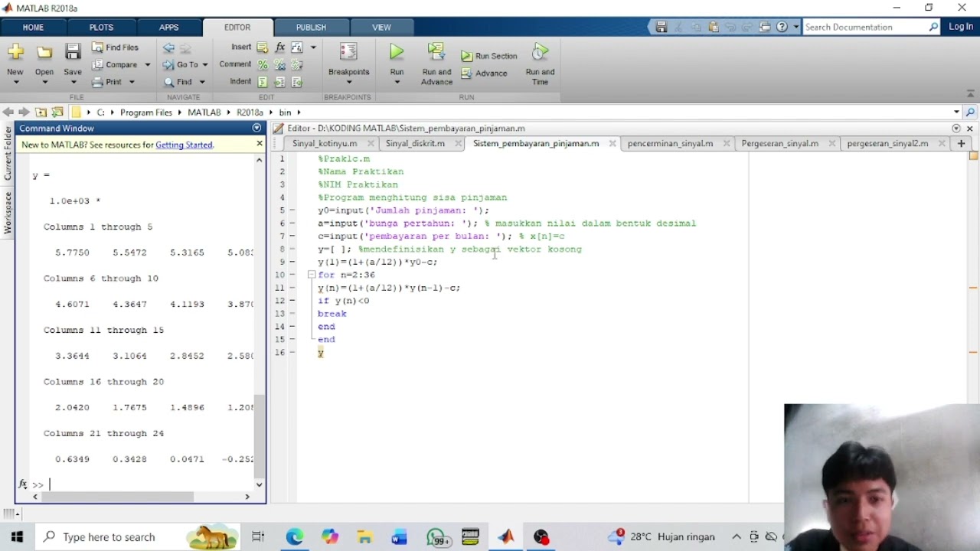Open the address bar folder history dropdown
The width and height of the screenshot is (980, 551).
pyautogui.click(x=956, y=112)
